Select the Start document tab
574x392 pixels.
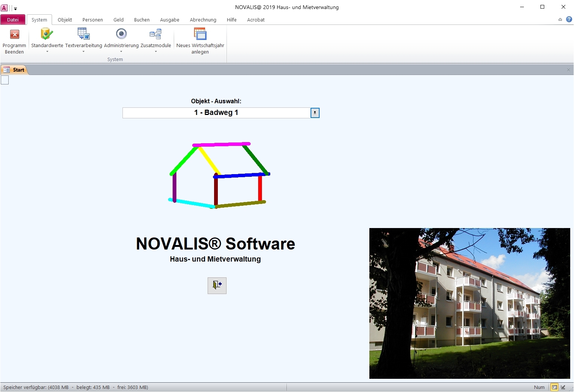[x=14, y=70]
